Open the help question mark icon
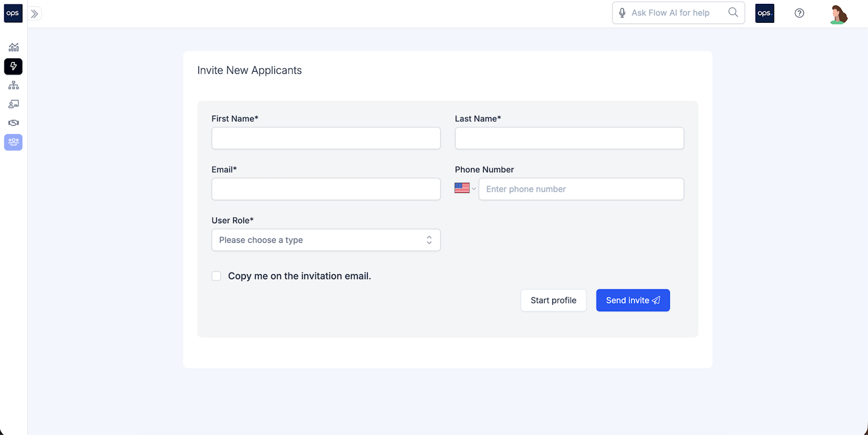The width and height of the screenshot is (868, 435). point(799,13)
